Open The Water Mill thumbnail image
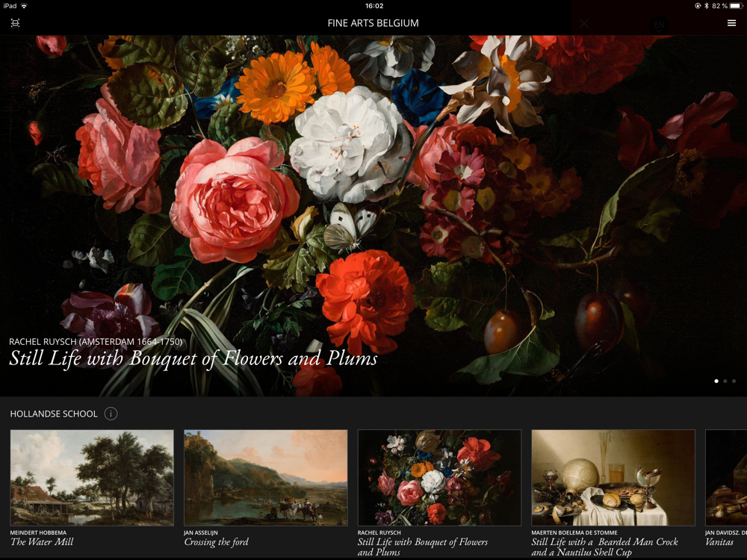The height and width of the screenshot is (560, 747). (92, 478)
